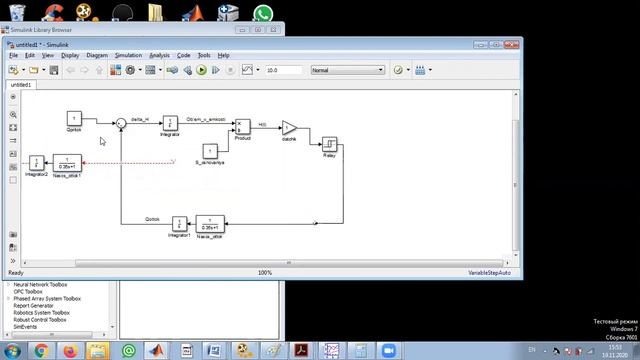Open Google Chrome from the taskbar

(x=42, y=351)
